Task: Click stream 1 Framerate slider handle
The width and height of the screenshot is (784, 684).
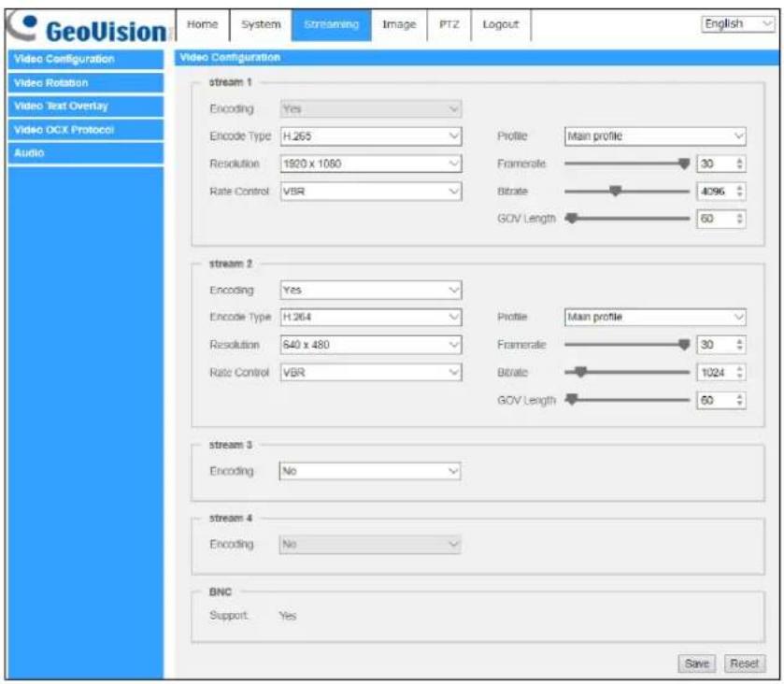Action: [x=684, y=164]
